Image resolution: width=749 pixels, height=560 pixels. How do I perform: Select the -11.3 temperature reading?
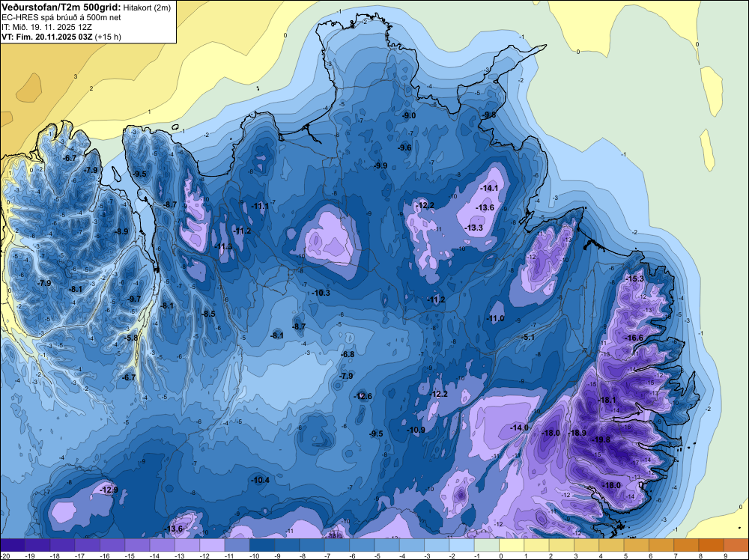point(223,246)
